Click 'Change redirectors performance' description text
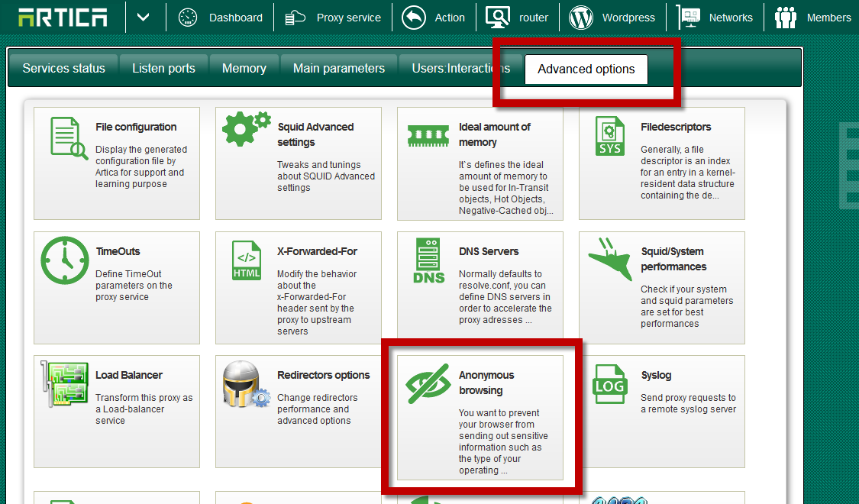Viewport: 859px width, 504px height. pyautogui.click(x=317, y=409)
